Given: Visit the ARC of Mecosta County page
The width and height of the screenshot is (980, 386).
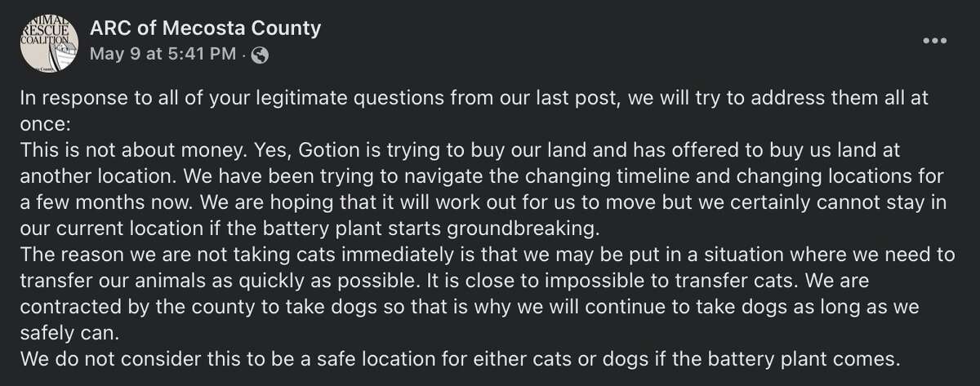Looking at the screenshot, I should point(204,29).
